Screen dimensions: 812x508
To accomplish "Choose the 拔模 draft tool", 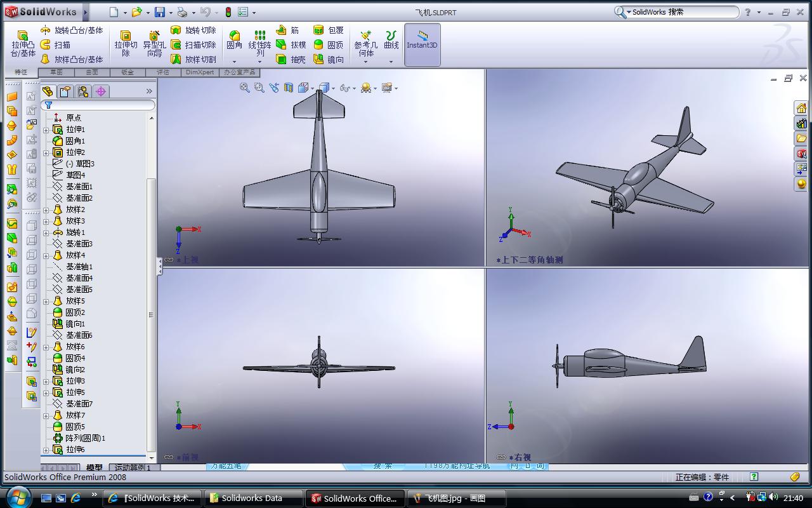I will pyautogui.click(x=291, y=44).
